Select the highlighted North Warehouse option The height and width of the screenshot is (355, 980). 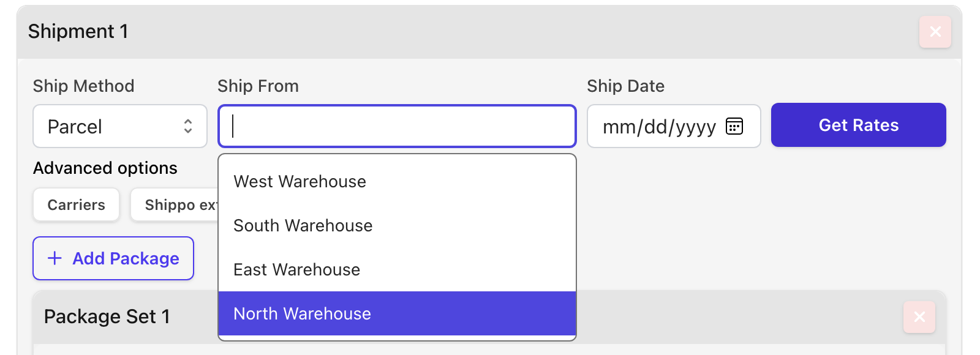303,314
